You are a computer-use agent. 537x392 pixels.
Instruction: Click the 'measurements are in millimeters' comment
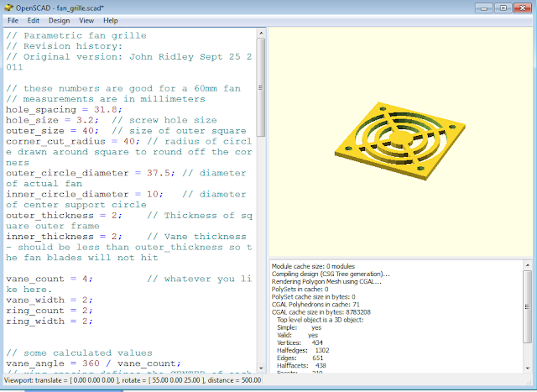[106, 99]
